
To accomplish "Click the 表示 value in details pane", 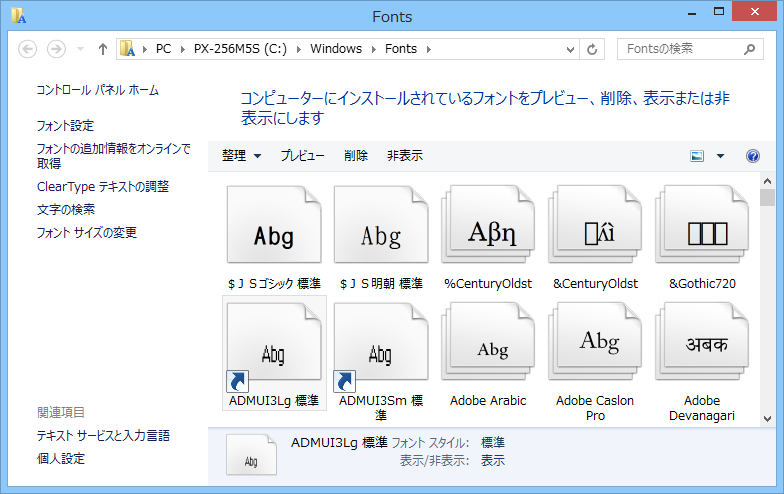I will coord(492,460).
